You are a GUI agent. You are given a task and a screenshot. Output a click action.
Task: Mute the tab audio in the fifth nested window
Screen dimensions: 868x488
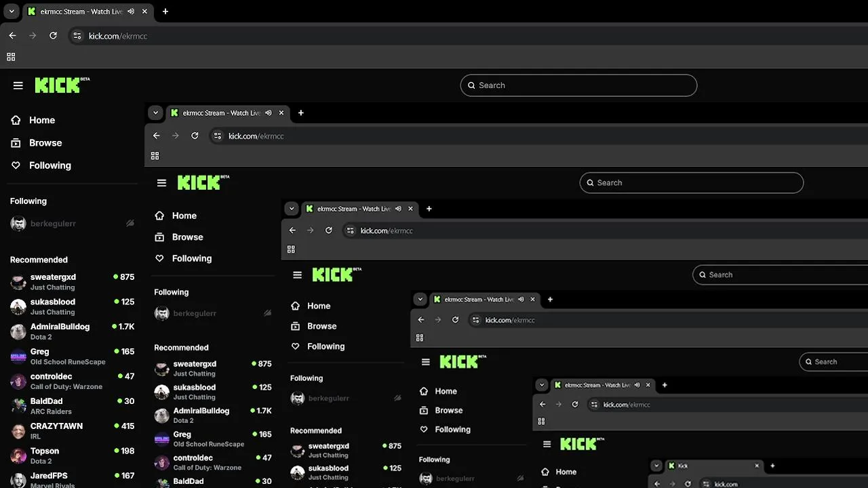pyautogui.click(x=637, y=385)
